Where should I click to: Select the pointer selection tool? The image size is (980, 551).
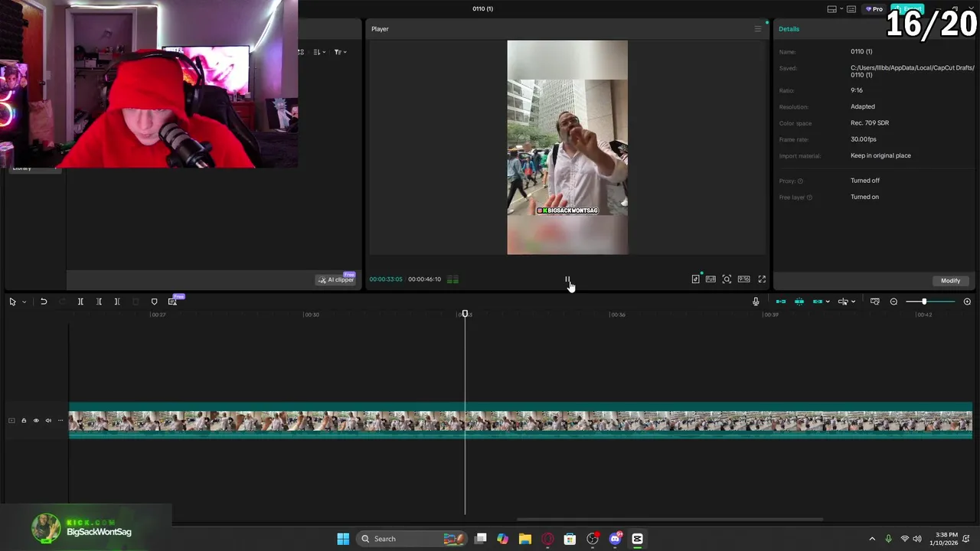tap(12, 302)
